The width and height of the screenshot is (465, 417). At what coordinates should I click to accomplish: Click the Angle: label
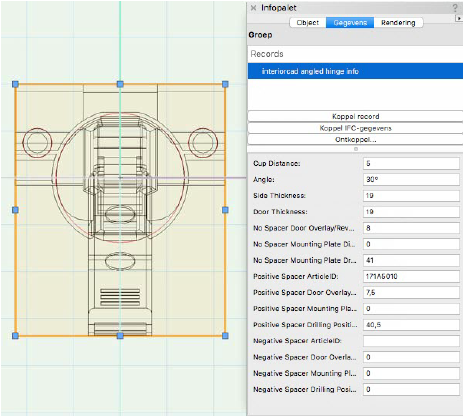[264, 180]
